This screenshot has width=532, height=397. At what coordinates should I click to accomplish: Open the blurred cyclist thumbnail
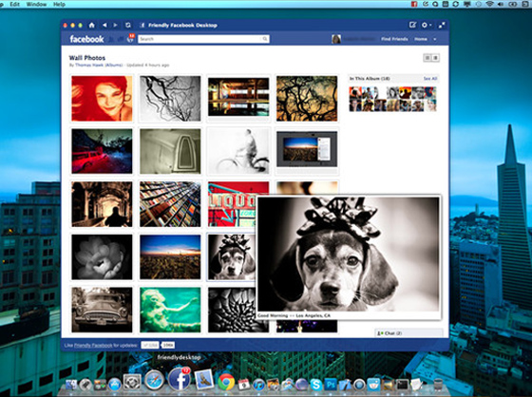tap(238, 151)
